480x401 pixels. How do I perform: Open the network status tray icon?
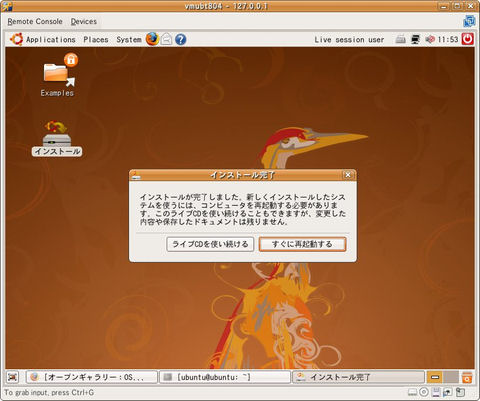coord(415,39)
